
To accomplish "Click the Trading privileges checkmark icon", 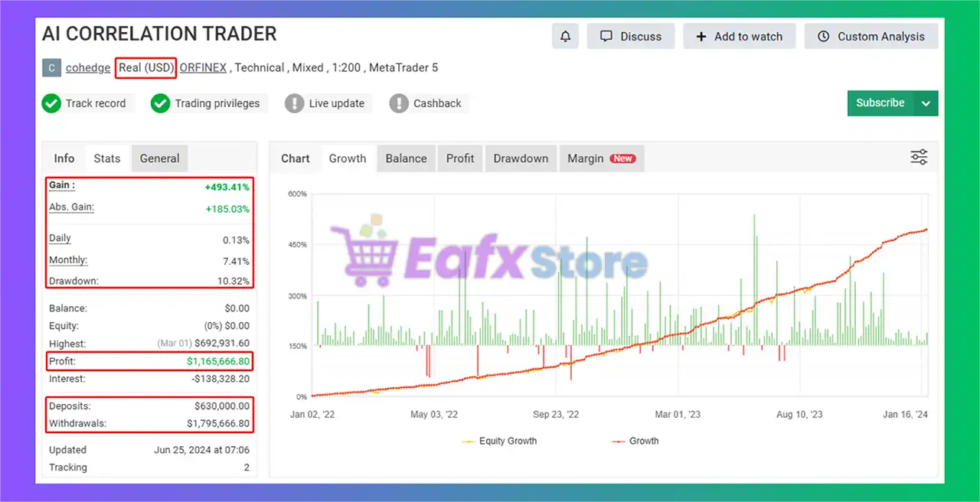I will [160, 103].
